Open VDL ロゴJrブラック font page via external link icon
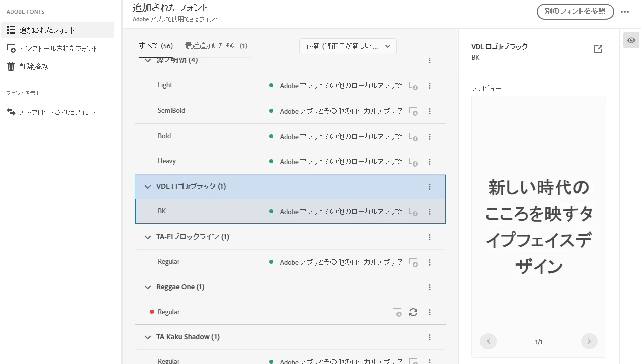 598,49
